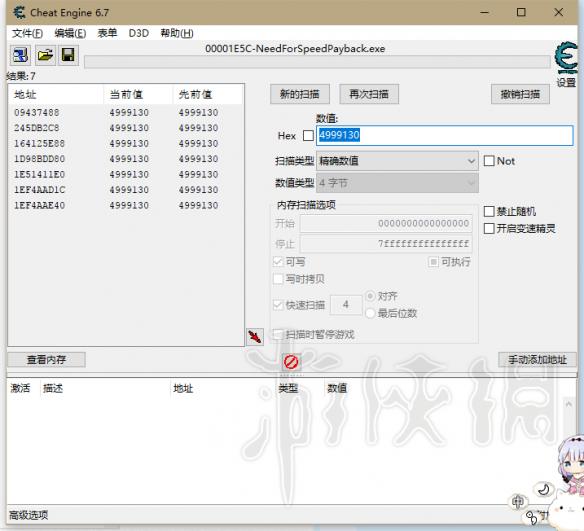Click the 撤销扫描 button

(x=520, y=94)
